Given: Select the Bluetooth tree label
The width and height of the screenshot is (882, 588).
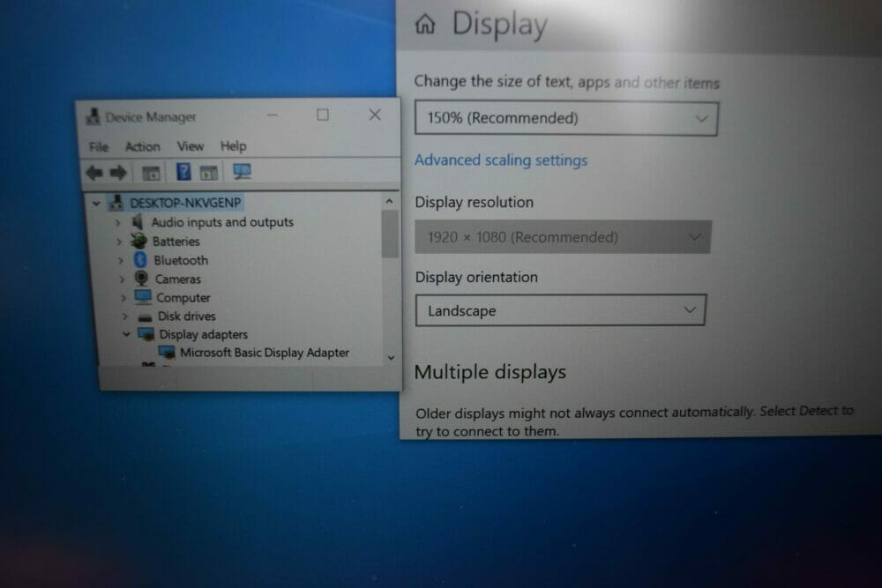Looking at the screenshot, I should 181,260.
